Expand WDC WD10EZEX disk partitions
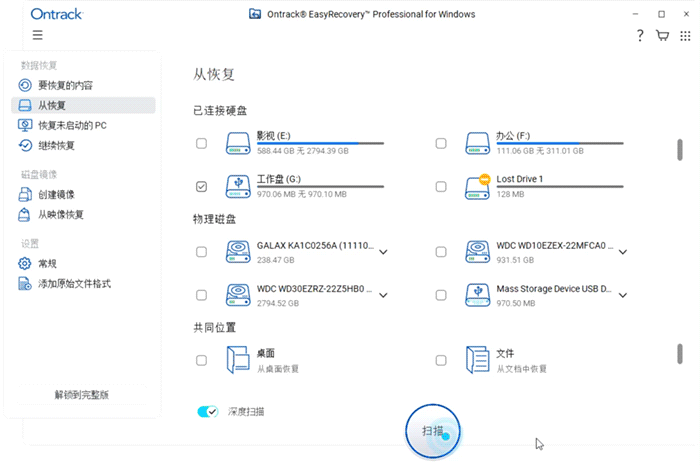700x465 pixels. tap(623, 252)
